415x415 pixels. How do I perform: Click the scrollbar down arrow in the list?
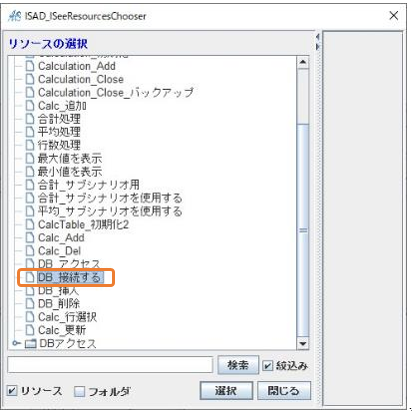pos(303,343)
